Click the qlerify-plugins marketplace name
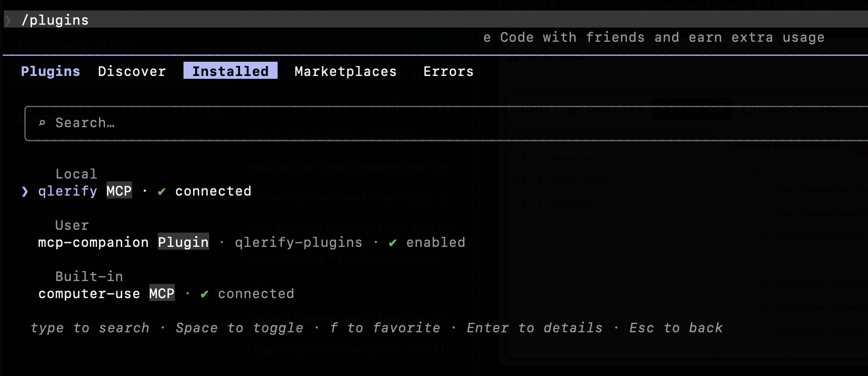The image size is (868, 376). pos(299,242)
